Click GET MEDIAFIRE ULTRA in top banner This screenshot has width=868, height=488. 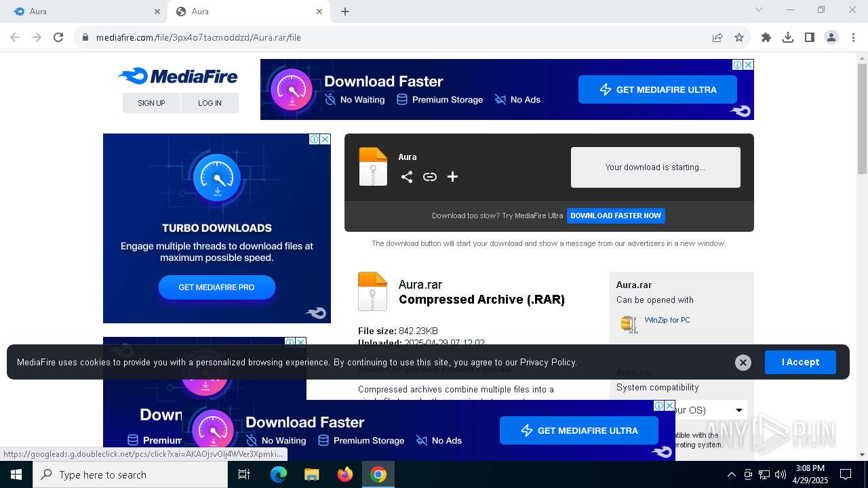tap(658, 89)
